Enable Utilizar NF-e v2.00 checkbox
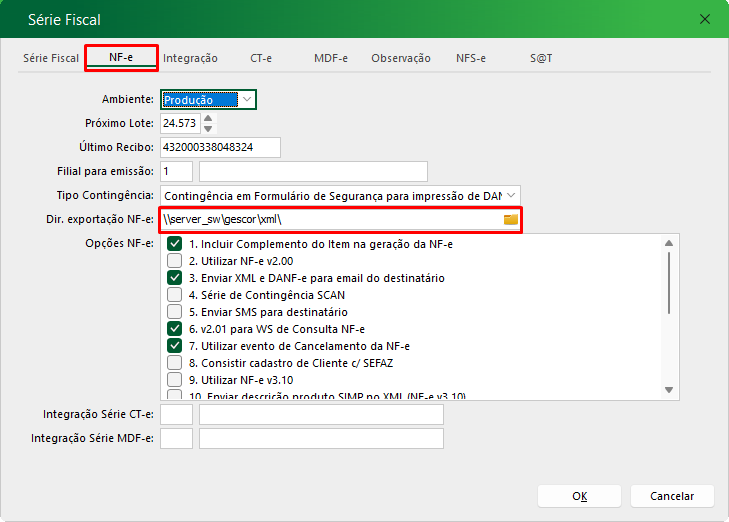 coord(175,261)
